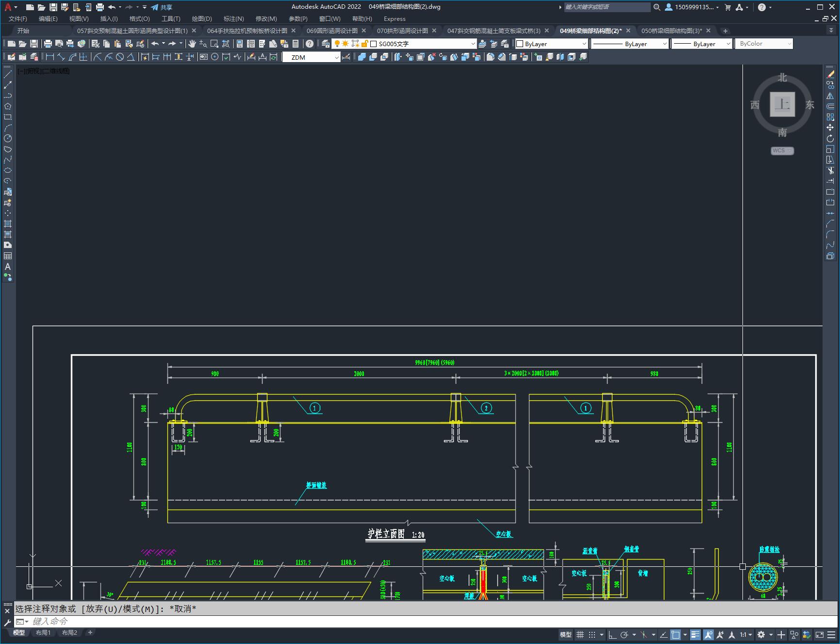
Task: Select the Polygon draw tool
Action: click(x=8, y=106)
